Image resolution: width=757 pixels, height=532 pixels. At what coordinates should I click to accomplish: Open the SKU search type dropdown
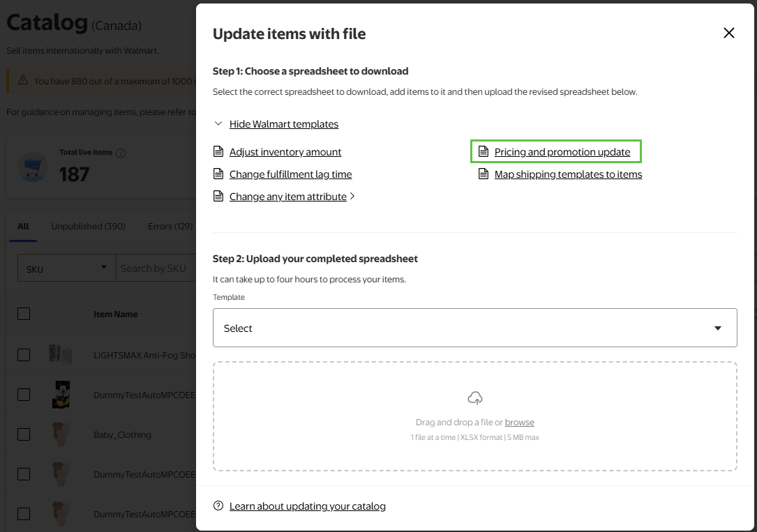[x=66, y=268]
